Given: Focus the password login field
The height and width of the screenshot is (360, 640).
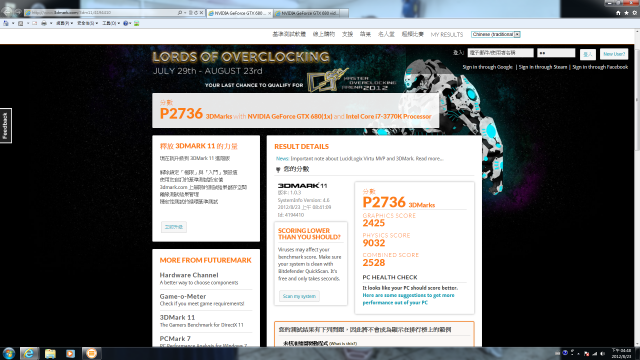Looking at the screenshot, I should tap(556, 53).
